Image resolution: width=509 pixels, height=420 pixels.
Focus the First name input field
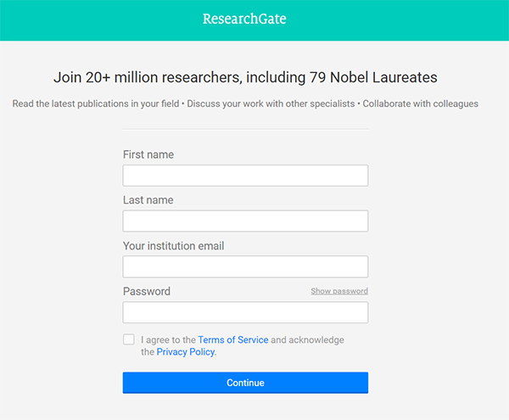pos(245,176)
